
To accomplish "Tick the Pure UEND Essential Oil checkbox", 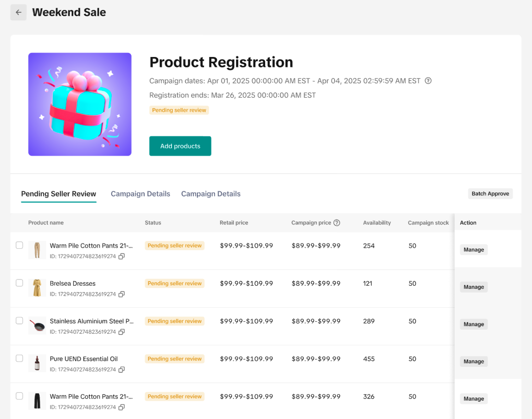I will (19, 358).
